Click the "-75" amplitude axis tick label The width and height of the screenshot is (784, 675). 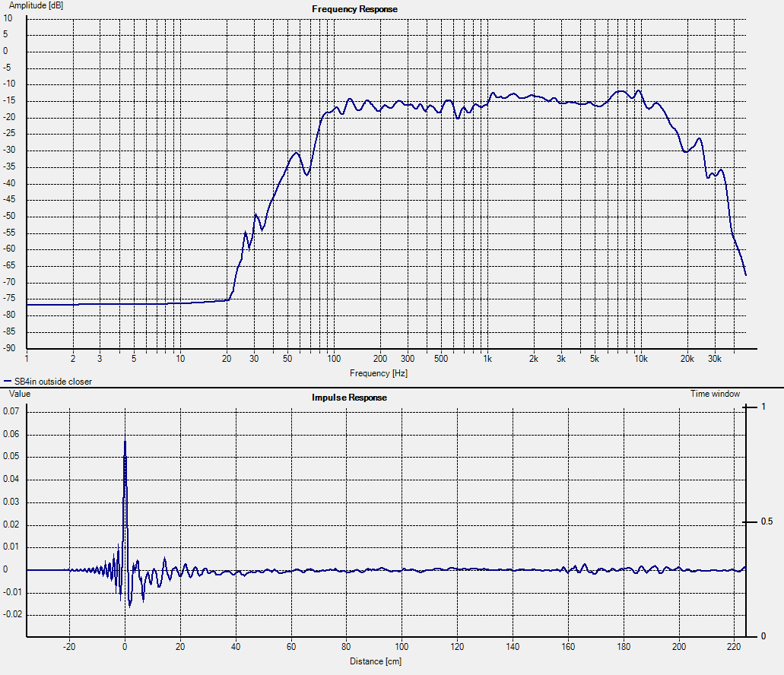coord(9,298)
